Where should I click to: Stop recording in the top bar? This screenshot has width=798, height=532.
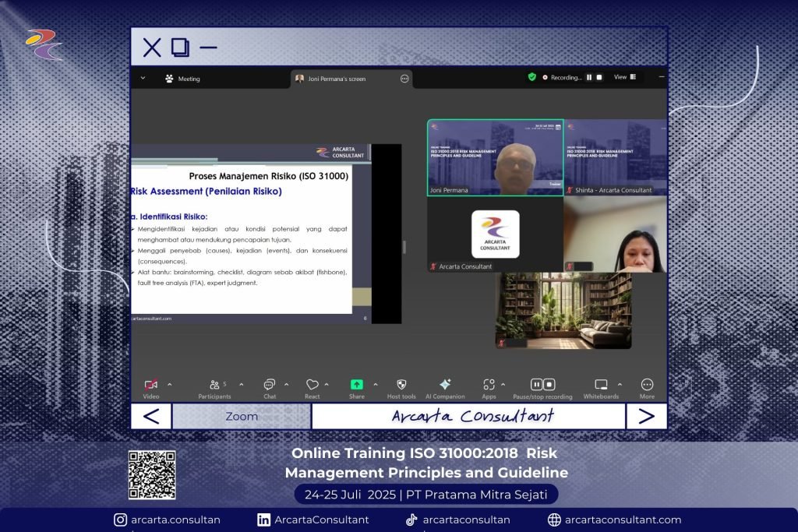tap(599, 77)
